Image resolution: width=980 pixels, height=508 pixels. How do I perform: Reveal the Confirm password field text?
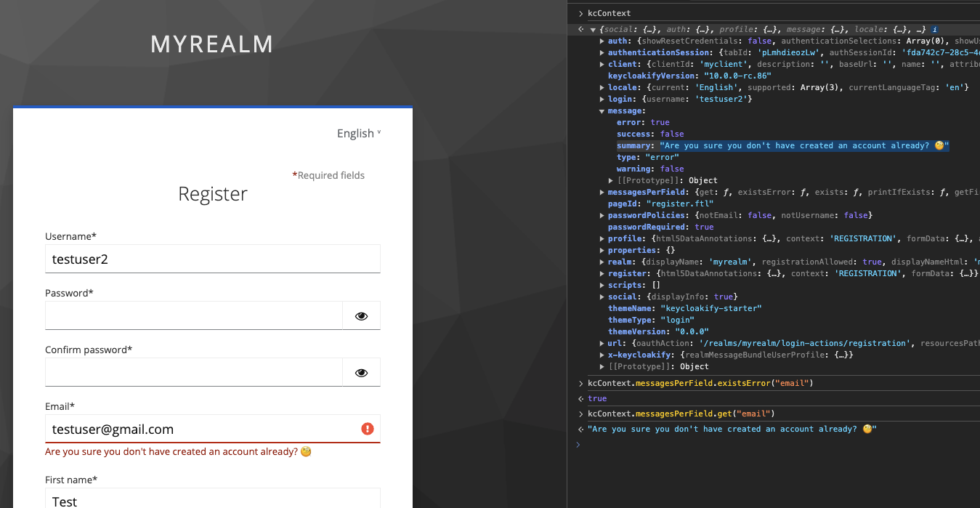[x=361, y=373]
